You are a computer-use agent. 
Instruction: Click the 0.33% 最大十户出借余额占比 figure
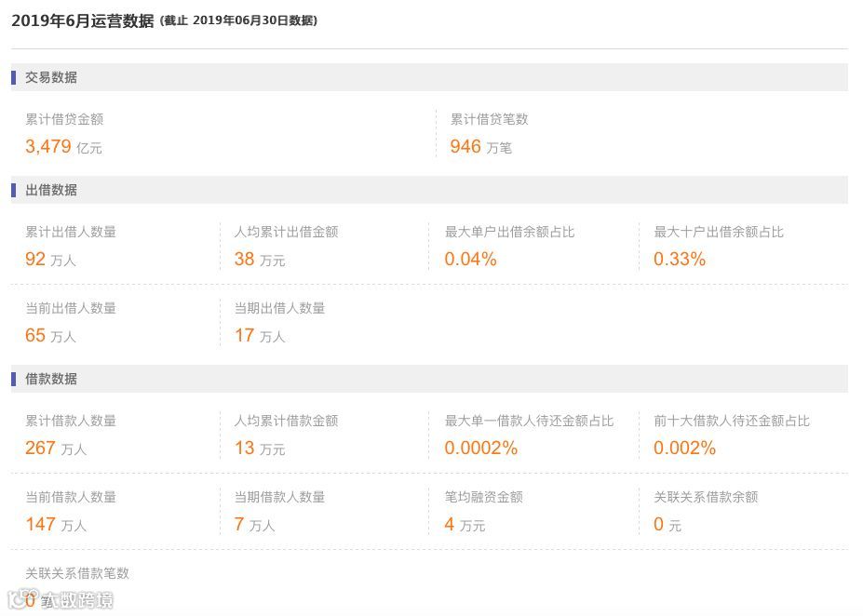click(680, 260)
